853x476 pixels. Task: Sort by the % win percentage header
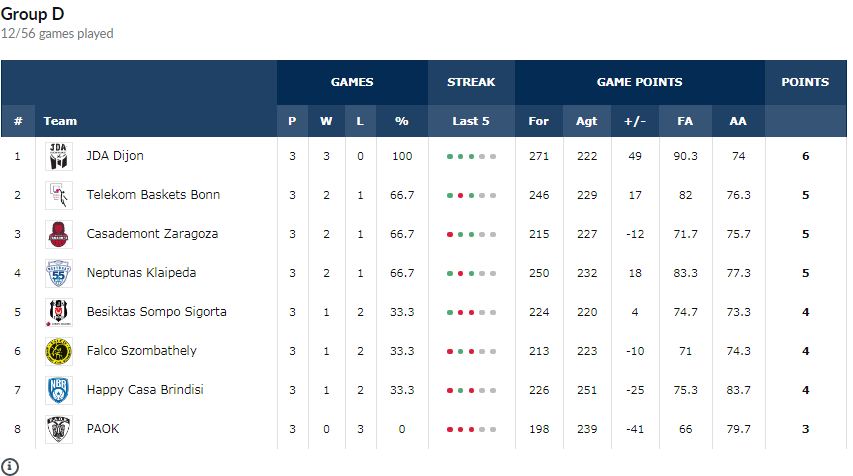point(402,121)
